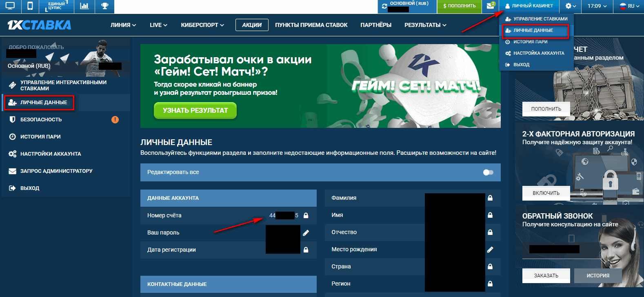Open the mobile version phone icon
Image resolution: width=644 pixels, height=297 pixels.
(x=30, y=6)
